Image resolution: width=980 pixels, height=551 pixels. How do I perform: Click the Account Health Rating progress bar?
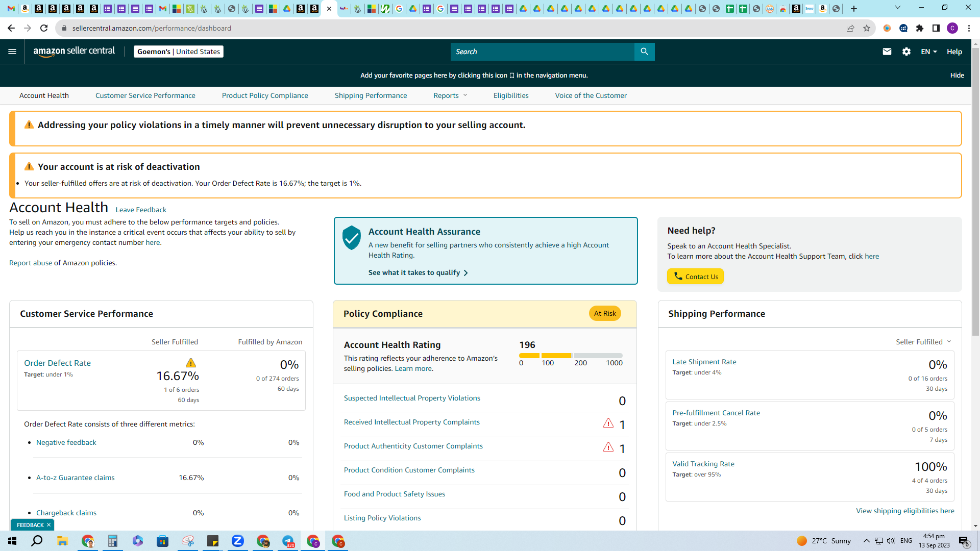pos(571,356)
